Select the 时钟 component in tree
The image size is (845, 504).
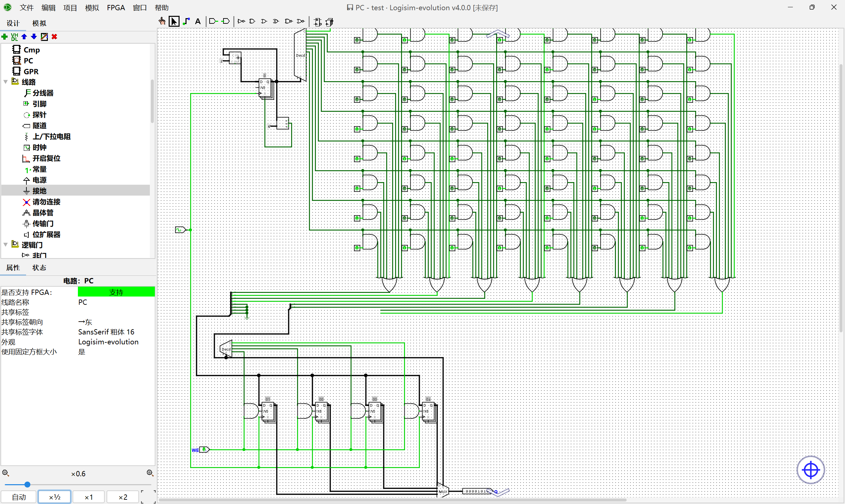(39, 147)
